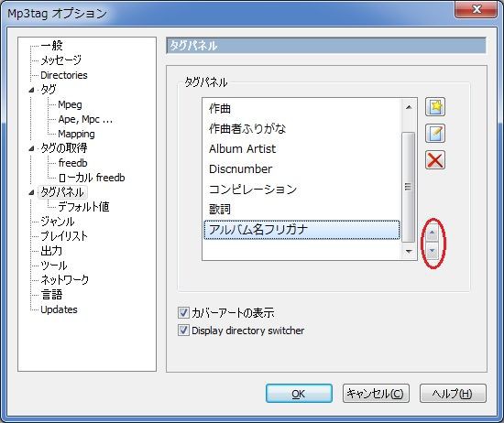Image resolution: width=504 pixels, height=423 pixels.
Task: Open ジャンル options page
Action: [58, 222]
